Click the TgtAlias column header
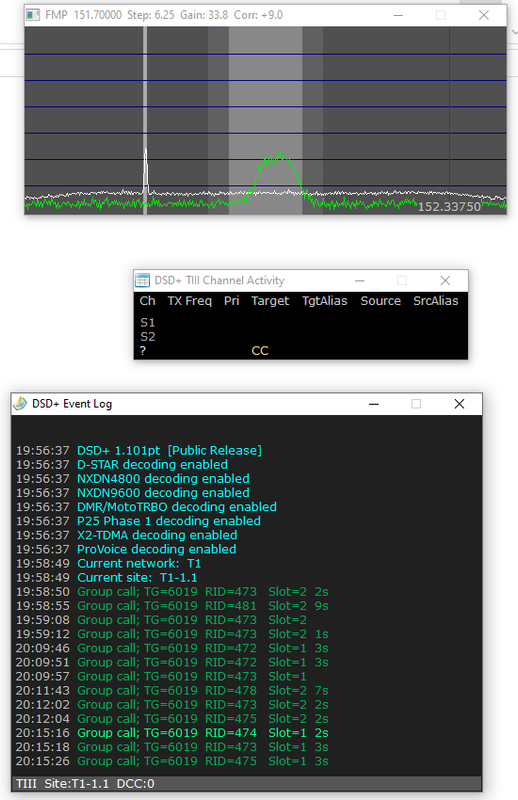This screenshot has width=518, height=800. click(x=325, y=301)
